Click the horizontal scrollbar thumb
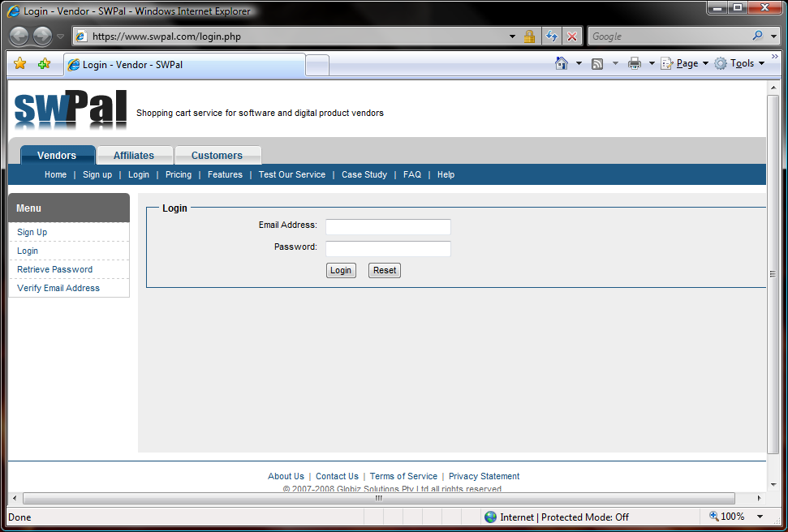The image size is (788, 532). tap(379, 498)
